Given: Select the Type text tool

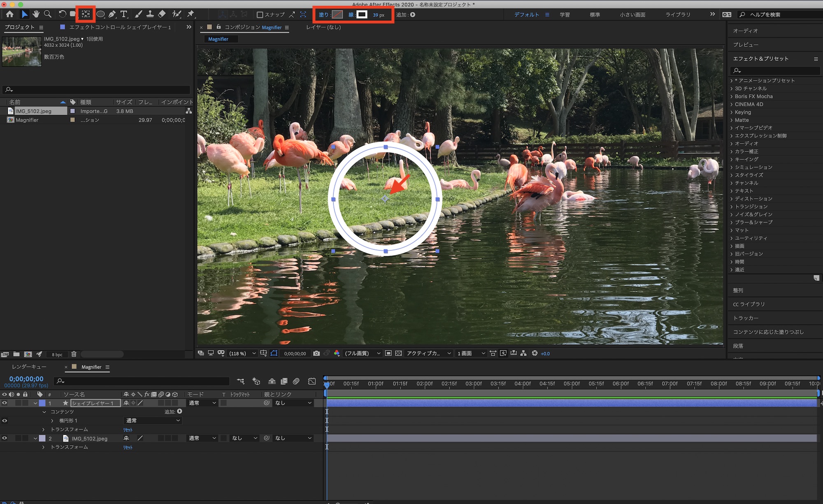Looking at the screenshot, I should click(x=123, y=14).
